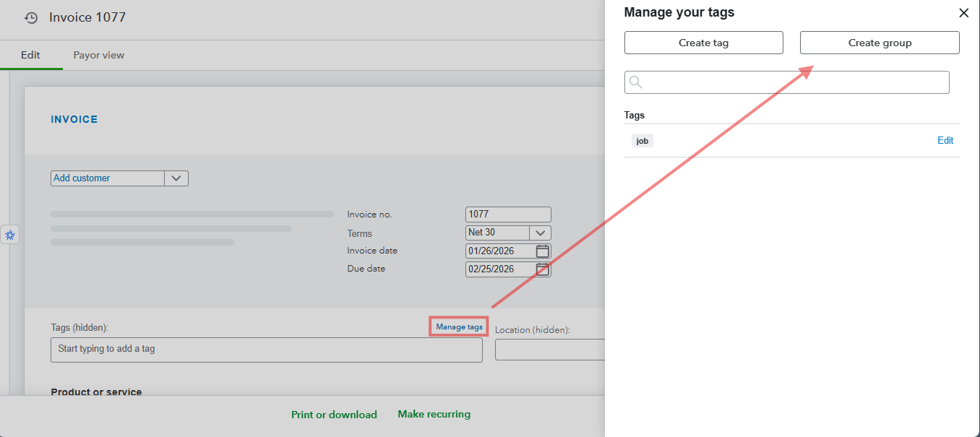
Task: Click the INVOICE heading
Action: [x=74, y=119]
